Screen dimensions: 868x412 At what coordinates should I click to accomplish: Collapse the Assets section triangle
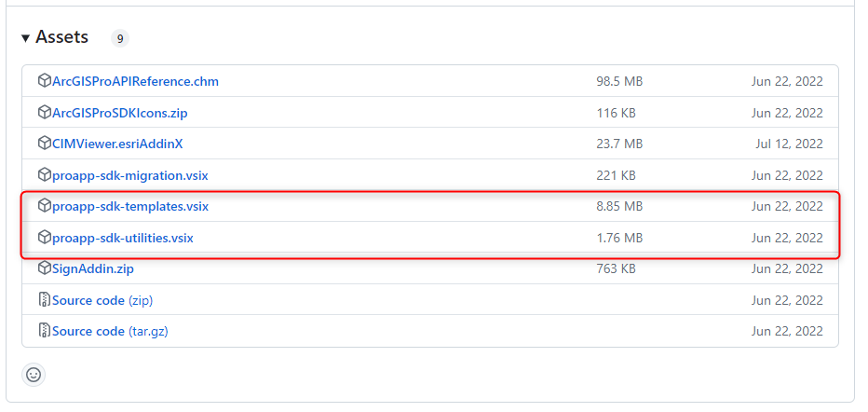(x=25, y=38)
